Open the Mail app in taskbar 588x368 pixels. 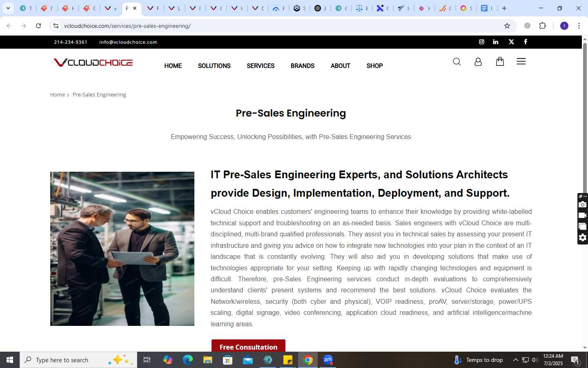click(x=248, y=360)
